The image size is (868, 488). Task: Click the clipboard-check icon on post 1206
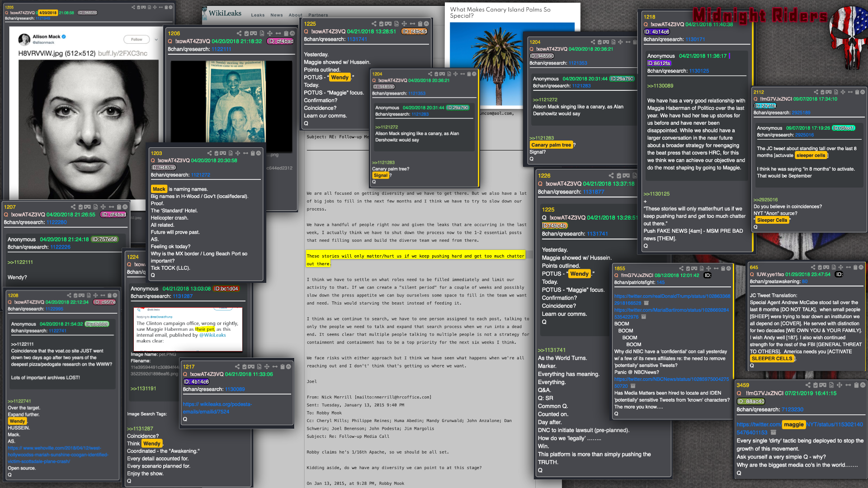coord(246,33)
